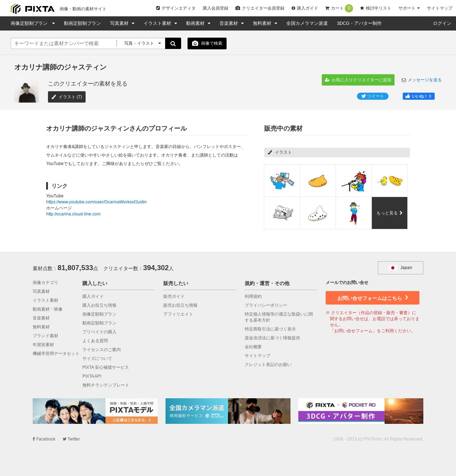456x476 pixels.
Task: Open footer Twitter link
Action: 71,439
